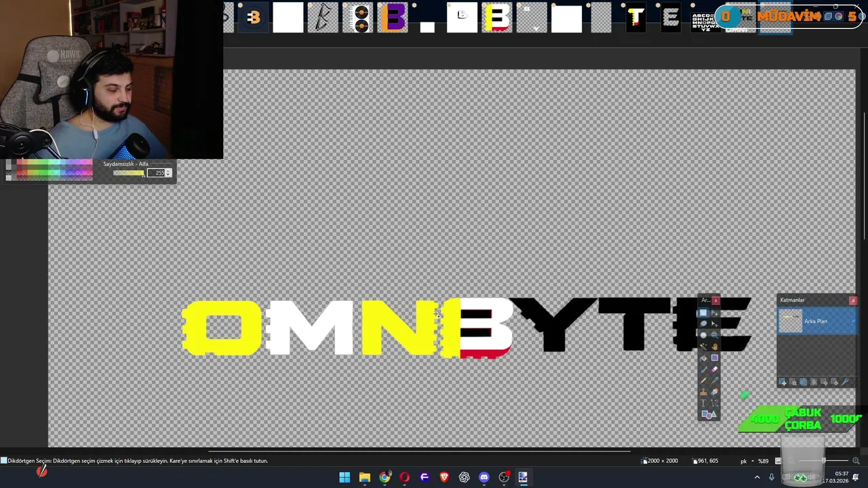Open Google Chrome from the taskbar
This screenshot has height=488, width=868.
[x=384, y=477]
